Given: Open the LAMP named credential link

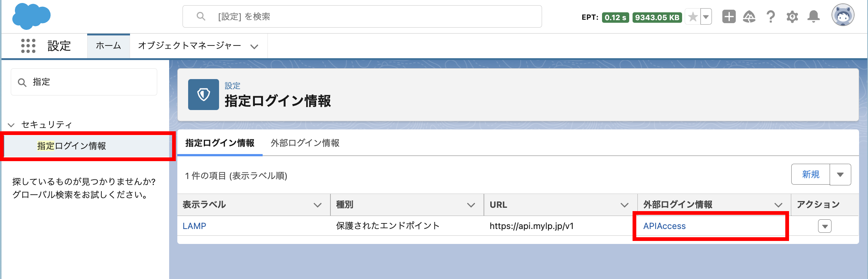Looking at the screenshot, I should tap(194, 226).
